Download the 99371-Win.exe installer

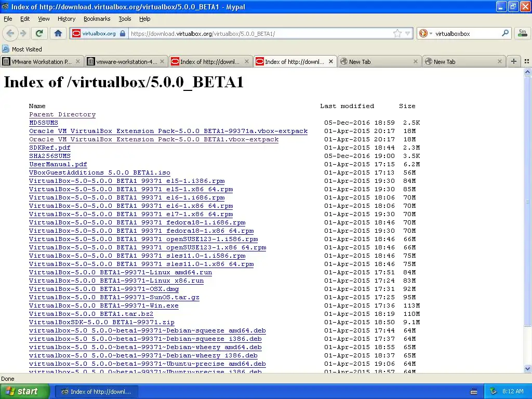(104, 305)
